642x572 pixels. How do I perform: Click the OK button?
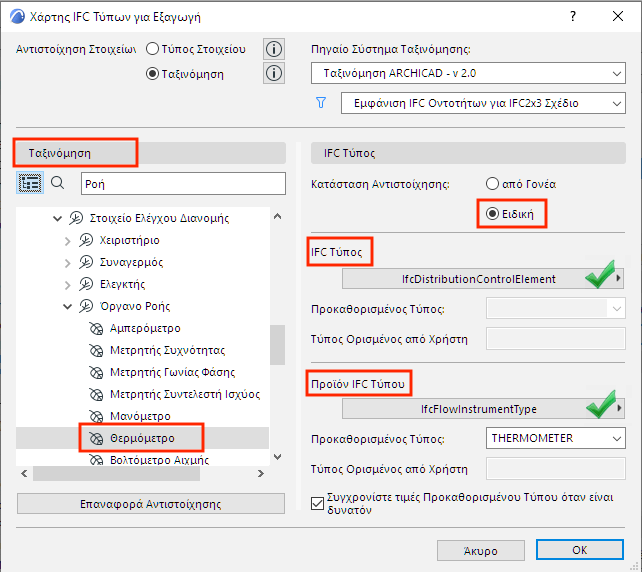point(580,550)
